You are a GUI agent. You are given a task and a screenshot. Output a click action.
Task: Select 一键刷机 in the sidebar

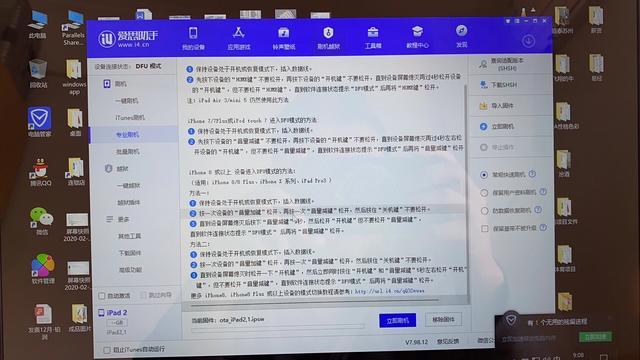(127, 101)
